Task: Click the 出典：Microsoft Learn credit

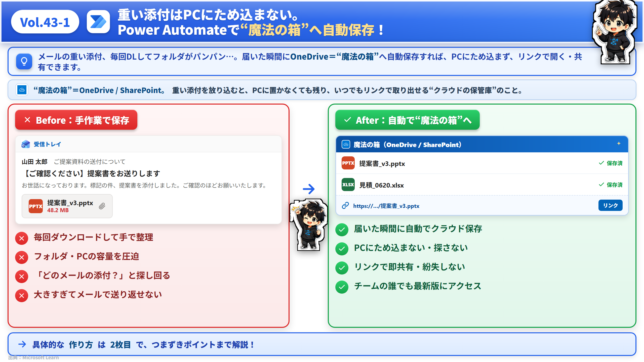Action: click(x=33, y=357)
